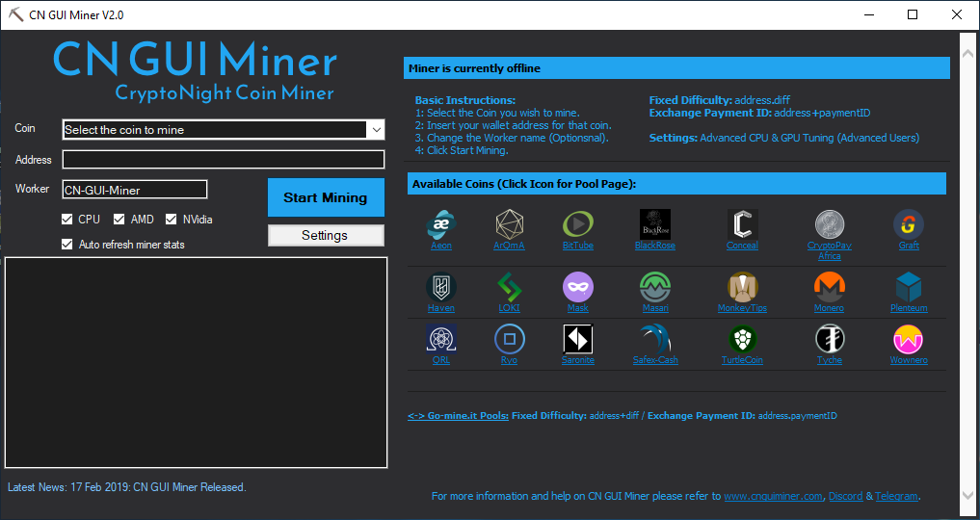The height and width of the screenshot is (520, 980).
Task: Open the TurtleCoin text link
Action: coord(743,360)
